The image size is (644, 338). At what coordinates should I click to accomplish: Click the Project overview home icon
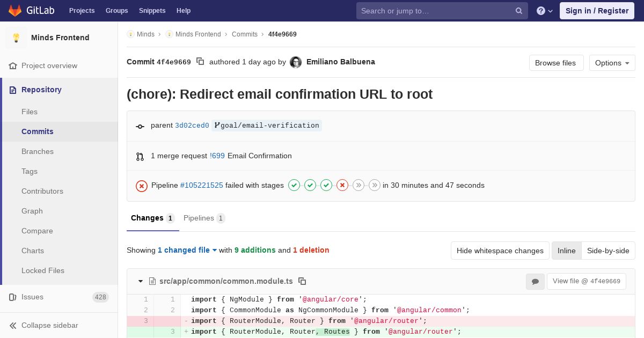(13, 66)
